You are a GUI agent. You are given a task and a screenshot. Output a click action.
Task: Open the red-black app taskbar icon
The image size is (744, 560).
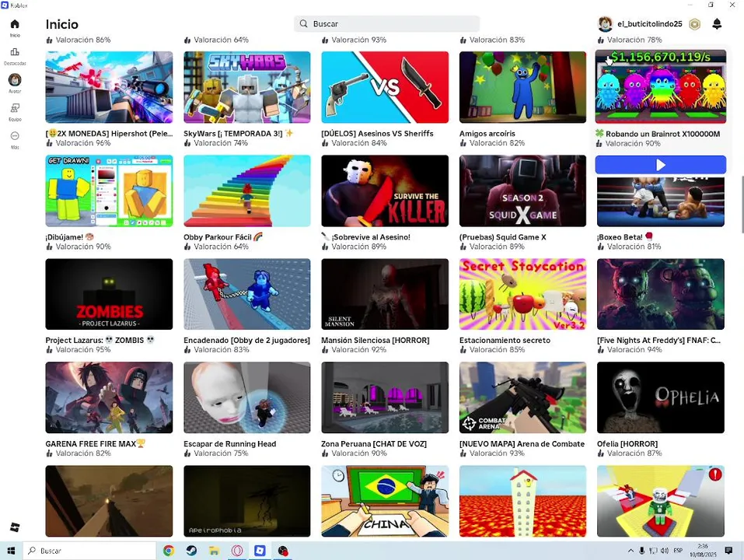tap(283, 551)
